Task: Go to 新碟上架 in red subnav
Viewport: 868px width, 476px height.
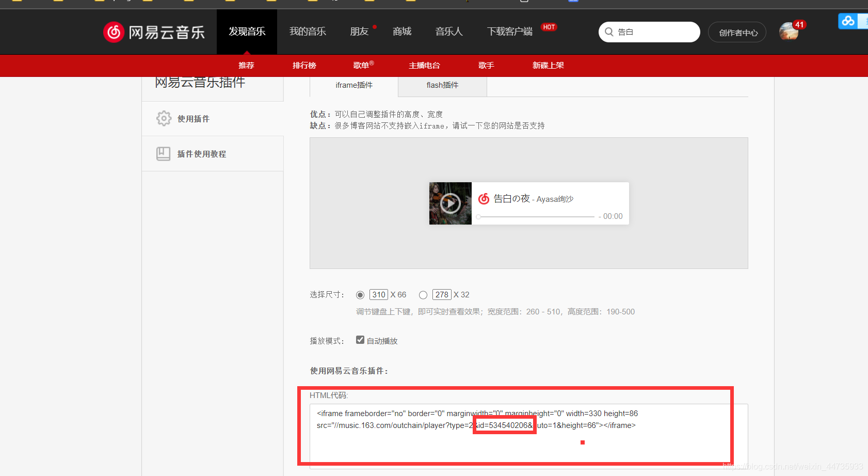Action: pyautogui.click(x=548, y=65)
